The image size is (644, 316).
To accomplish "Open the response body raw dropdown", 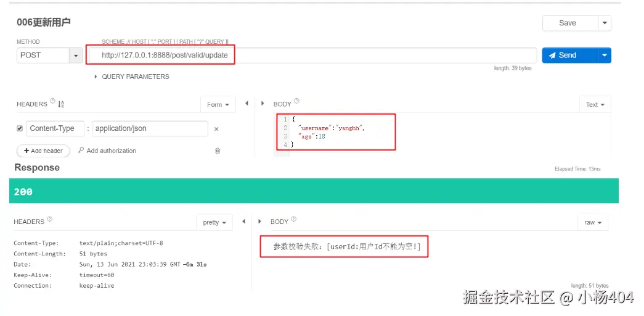I will (593, 222).
